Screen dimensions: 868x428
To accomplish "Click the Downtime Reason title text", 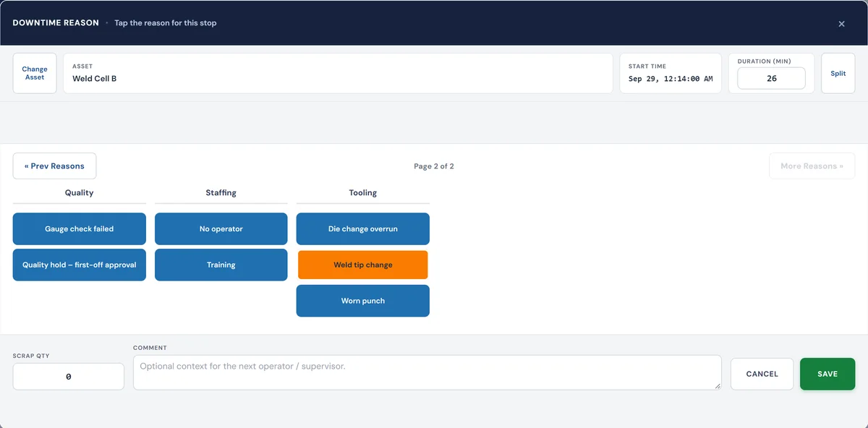I will 56,23.
